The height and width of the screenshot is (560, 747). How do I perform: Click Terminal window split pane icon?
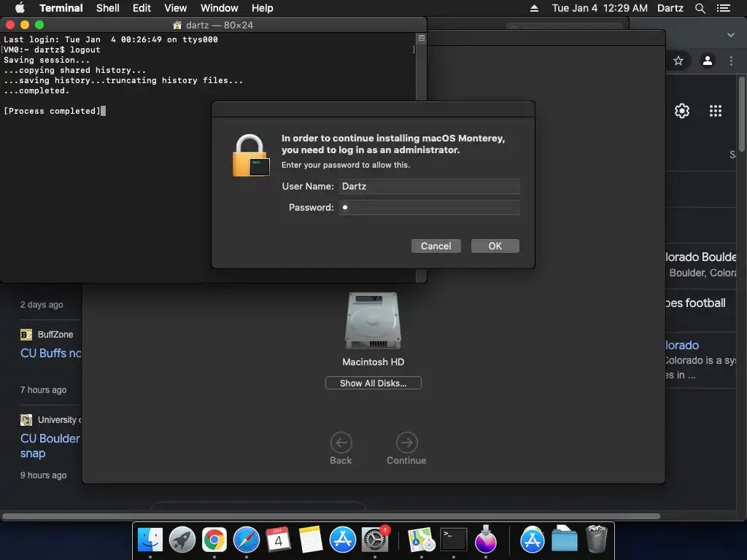coord(421,38)
